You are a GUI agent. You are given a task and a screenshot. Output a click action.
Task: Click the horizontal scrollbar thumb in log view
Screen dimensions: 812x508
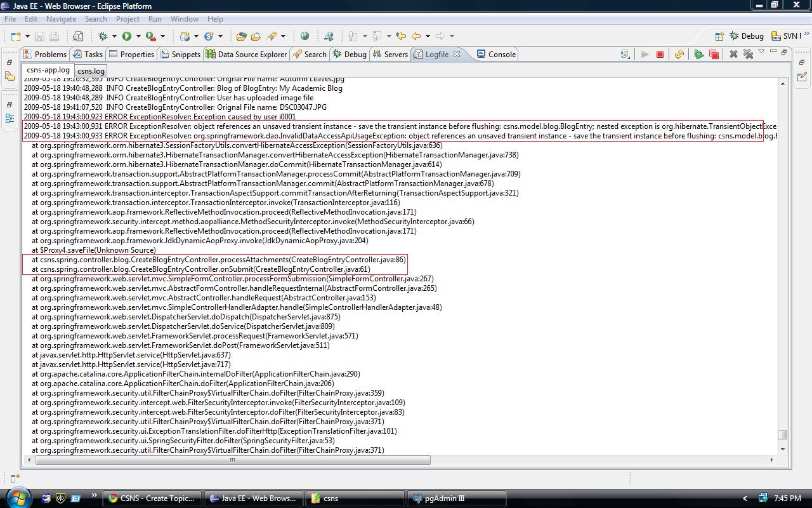tap(232, 460)
